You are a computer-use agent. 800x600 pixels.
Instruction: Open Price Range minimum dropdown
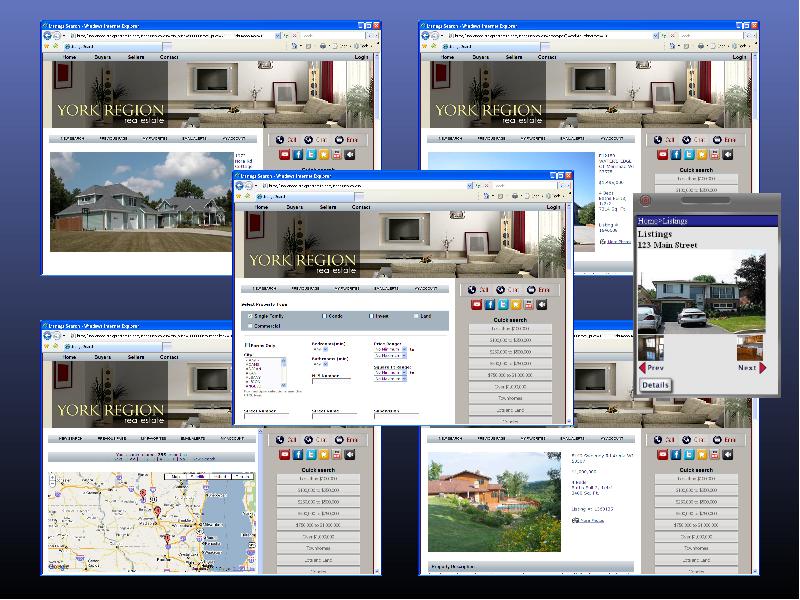[x=404, y=349]
